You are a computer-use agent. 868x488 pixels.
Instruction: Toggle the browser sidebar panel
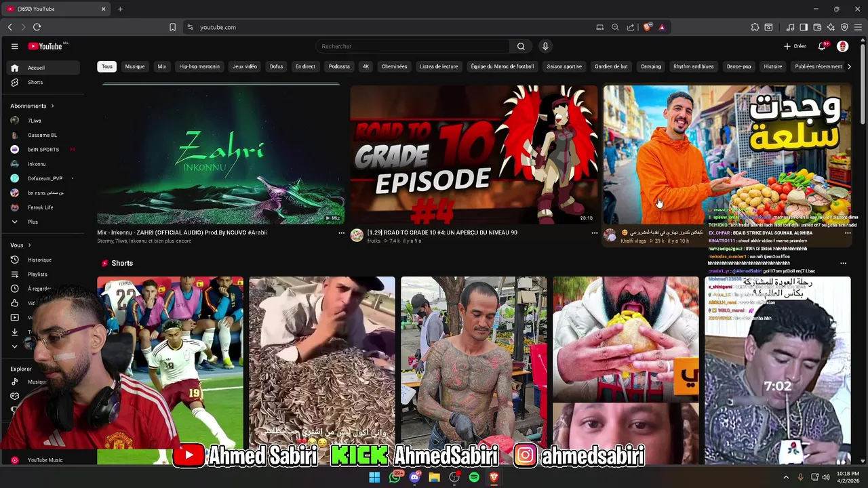click(x=804, y=27)
